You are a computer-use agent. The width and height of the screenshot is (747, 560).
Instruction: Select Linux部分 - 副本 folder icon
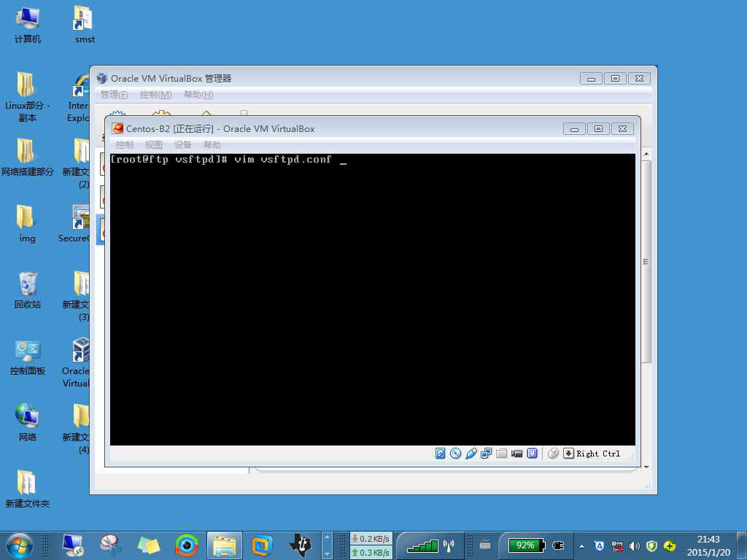coord(27,97)
